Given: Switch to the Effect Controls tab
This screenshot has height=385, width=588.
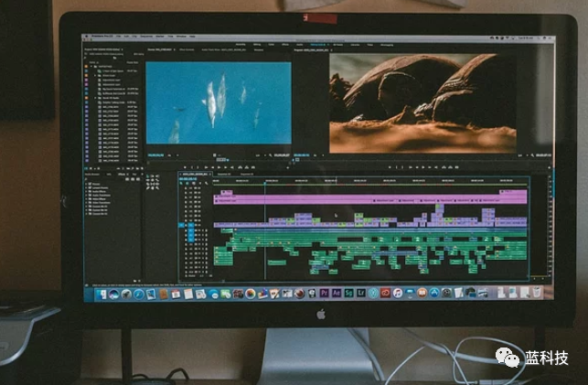Looking at the screenshot, I should point(187,50).
